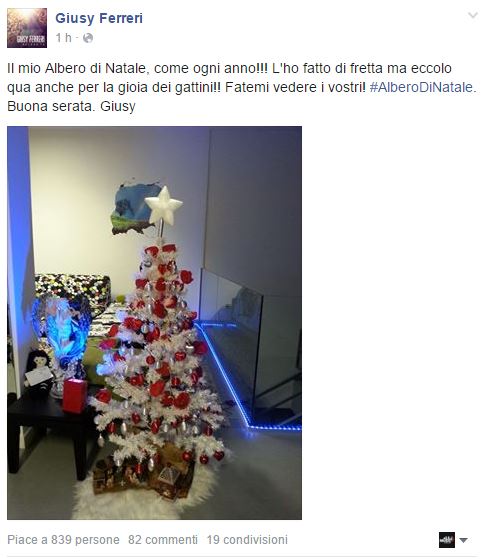
Task: Click the globe public-visibility icon
Action: (88, 38)
